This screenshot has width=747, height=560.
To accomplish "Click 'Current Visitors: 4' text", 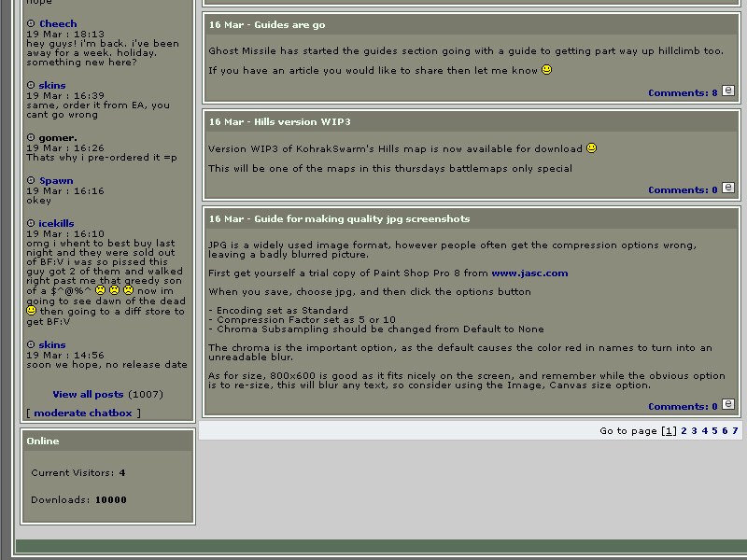I will (x=78, y=473).
